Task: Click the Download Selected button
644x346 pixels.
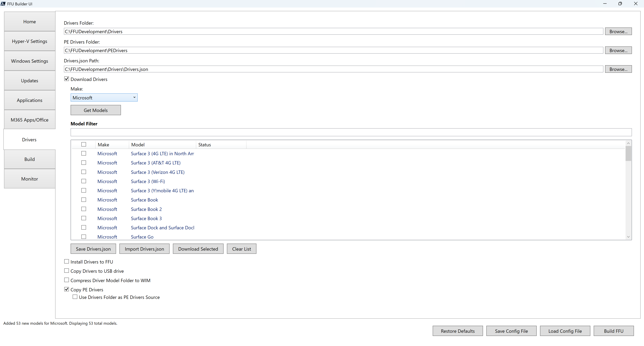Action: click(x=198, y=249)
